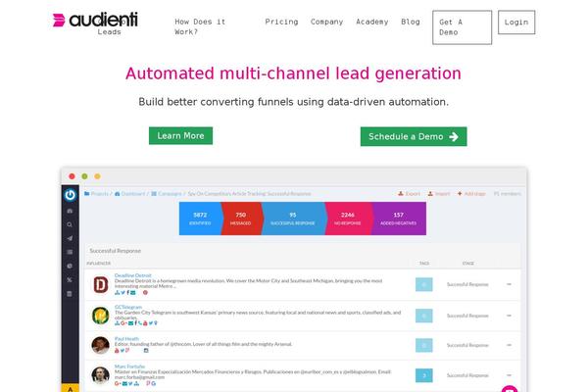Click the Get A Demo button
The height and width of the screenshot is (392, 588).
tap(462, 27)
